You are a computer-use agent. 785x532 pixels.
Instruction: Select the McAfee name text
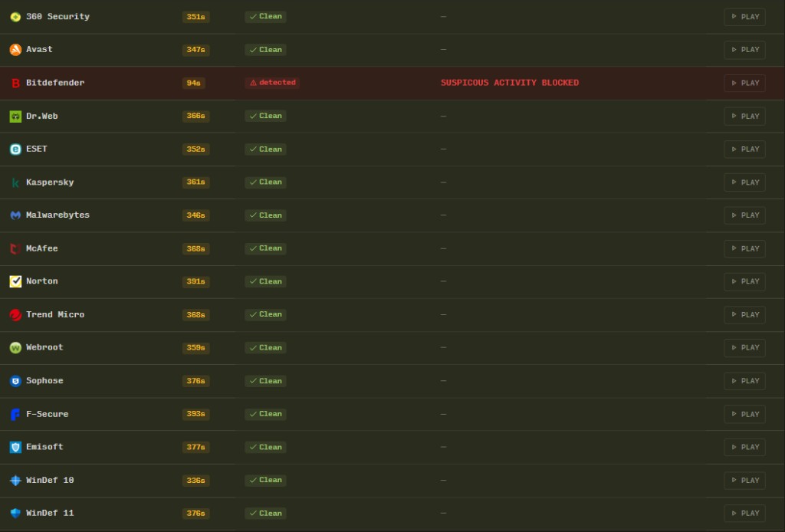[42, 248]
